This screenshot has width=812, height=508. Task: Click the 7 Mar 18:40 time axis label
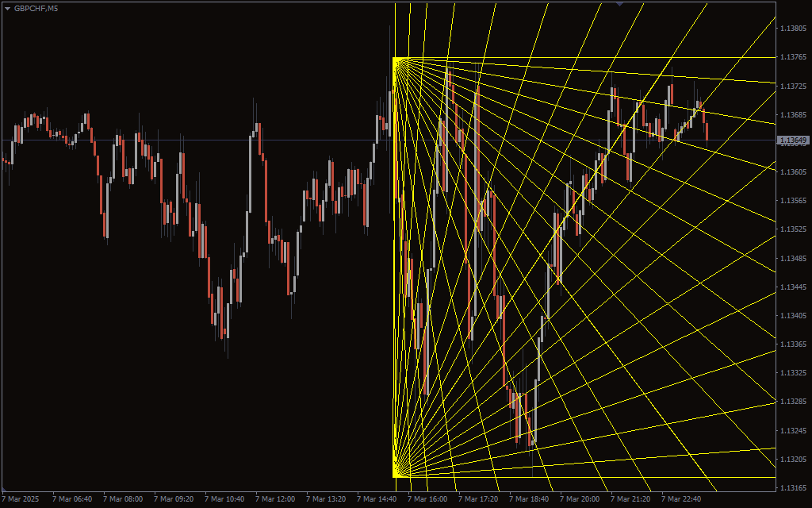(x=529, y=499)
